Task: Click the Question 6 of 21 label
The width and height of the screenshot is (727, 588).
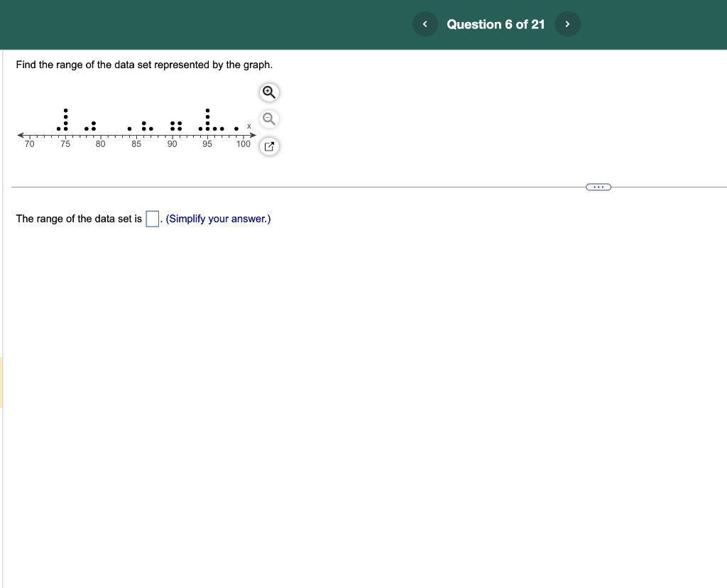Action: pyautogui.click(x=496, y=23)
